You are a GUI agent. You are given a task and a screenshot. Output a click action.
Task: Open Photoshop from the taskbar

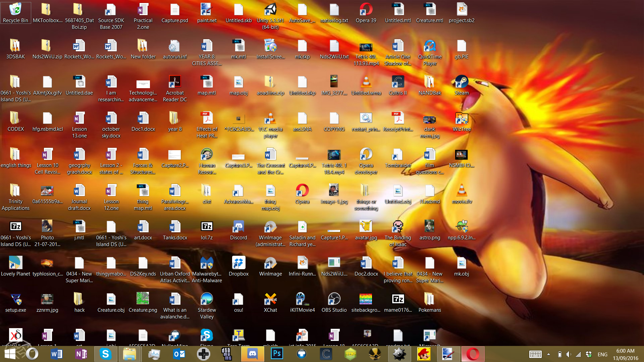[277, 354]
